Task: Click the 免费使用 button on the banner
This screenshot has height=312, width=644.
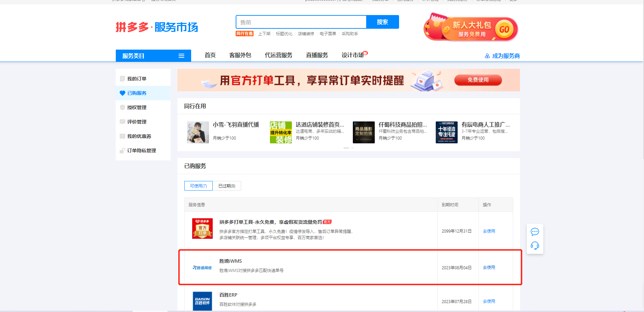Action: [x=478, y=80]
